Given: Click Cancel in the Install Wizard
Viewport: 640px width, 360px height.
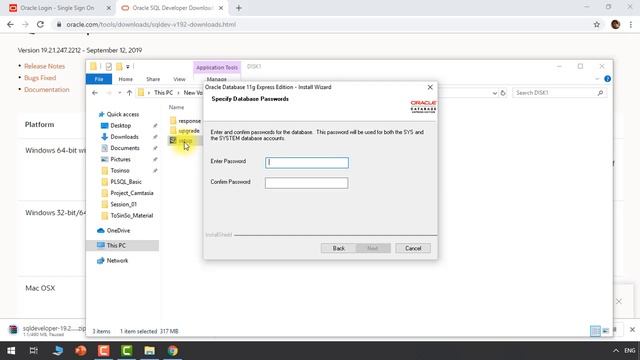Looking at the screenshot, I should click(x=413, y=248).
